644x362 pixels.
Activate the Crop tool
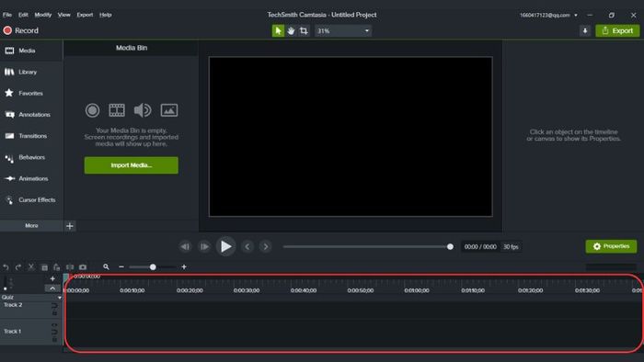[304, 30]
